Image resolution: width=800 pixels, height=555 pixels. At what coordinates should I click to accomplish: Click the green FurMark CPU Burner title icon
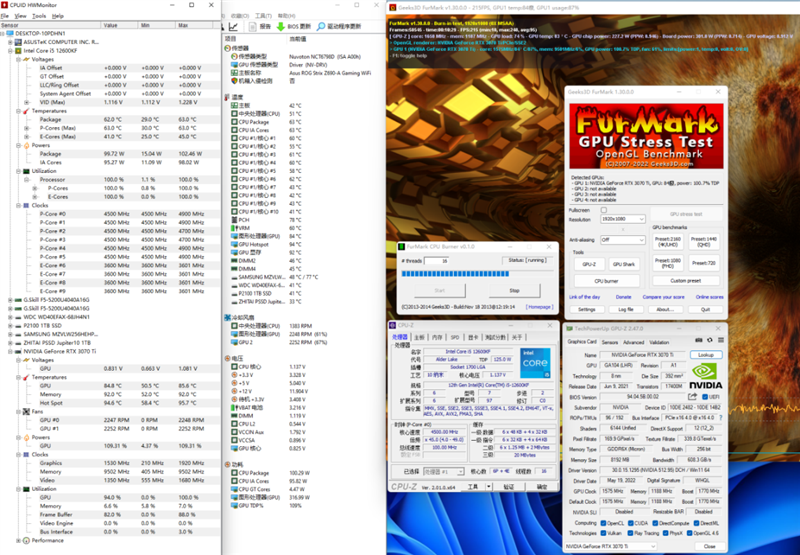pos(402,246)
